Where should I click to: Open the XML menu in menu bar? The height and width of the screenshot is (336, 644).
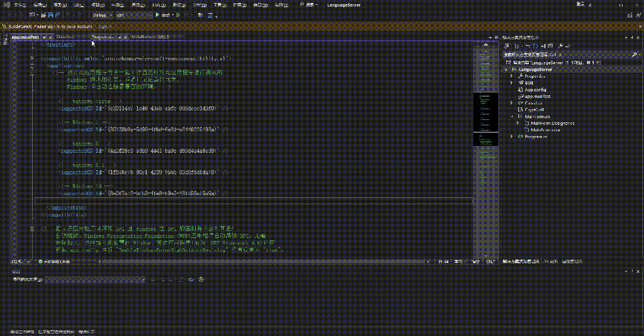pos(159,5)
